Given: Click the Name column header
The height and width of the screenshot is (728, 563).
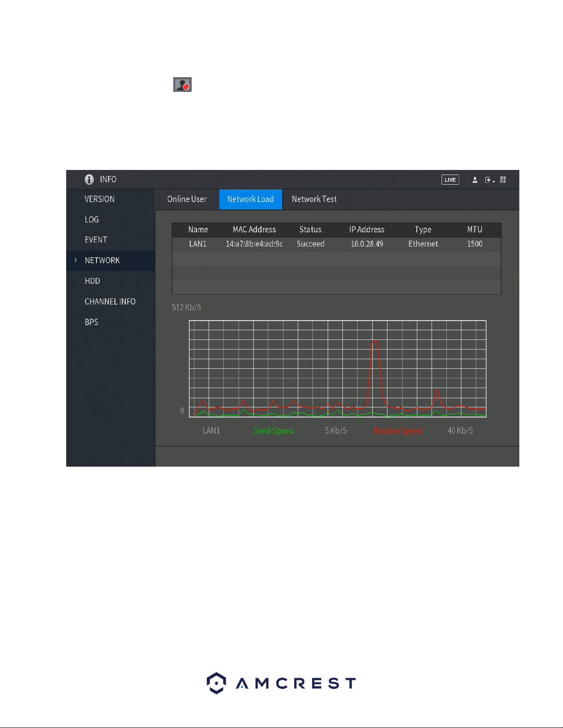Looking at the screenshot, I should coord(198,230).
